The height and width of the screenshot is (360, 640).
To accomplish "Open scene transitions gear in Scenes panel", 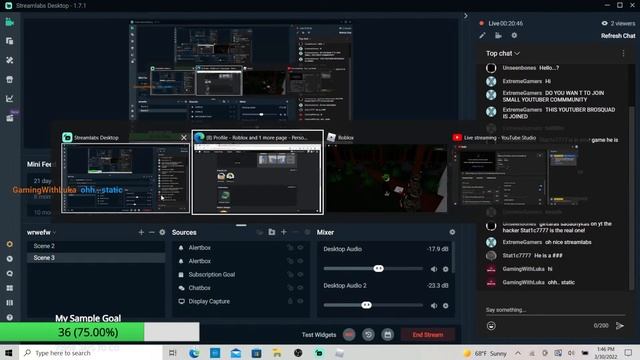I will click(162, 232).
